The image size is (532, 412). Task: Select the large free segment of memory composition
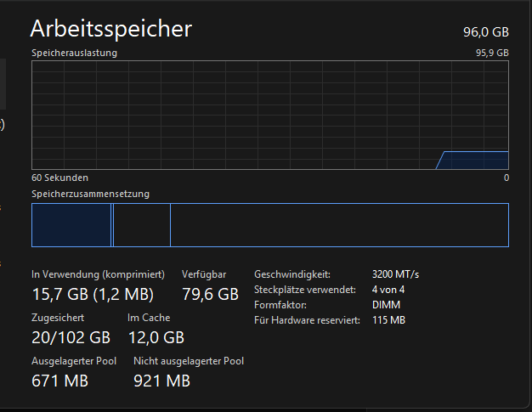338,225
